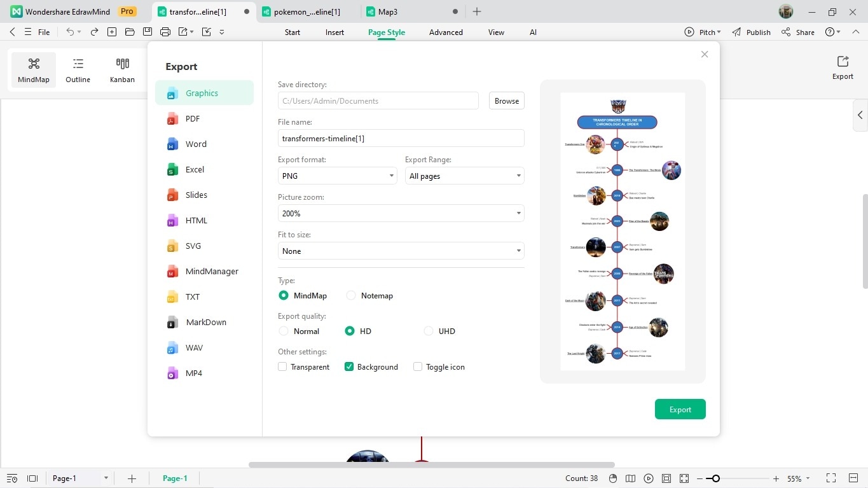Open file using folder icon
Image resolution: width=868 pixels, height=488 pixels.
pos(130,32)
